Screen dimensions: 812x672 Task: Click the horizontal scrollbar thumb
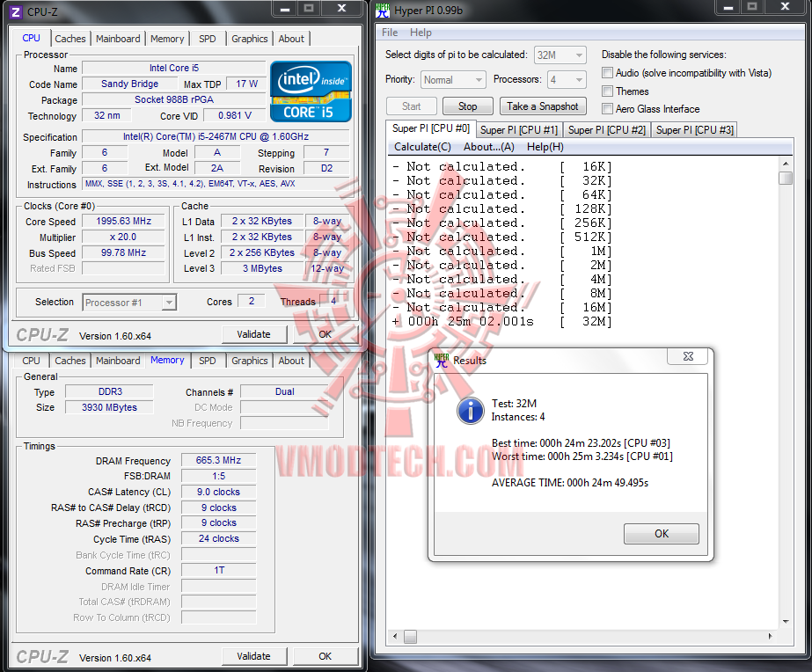pos(410,636)
